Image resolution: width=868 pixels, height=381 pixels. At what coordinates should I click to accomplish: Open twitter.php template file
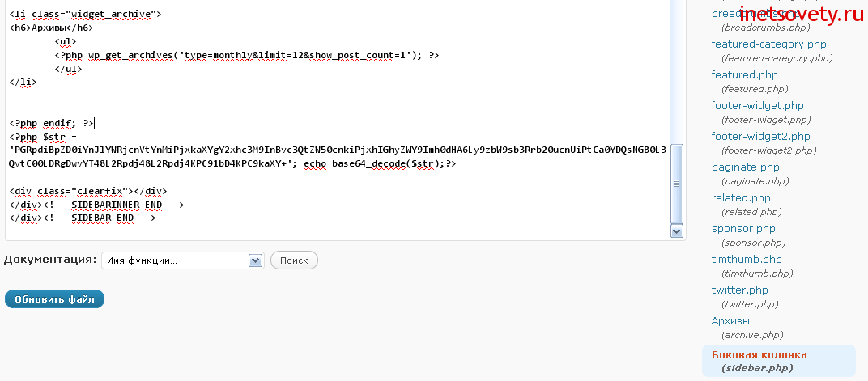tap(739, 290)
